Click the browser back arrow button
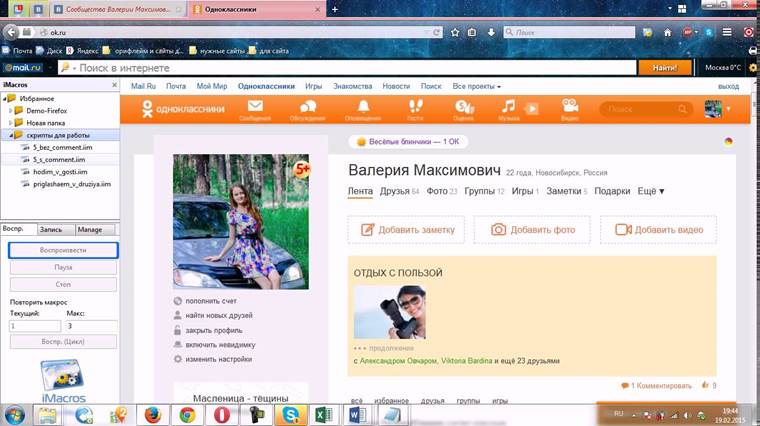This screenshot has height=426, width=760. click(x=11, y=32)
